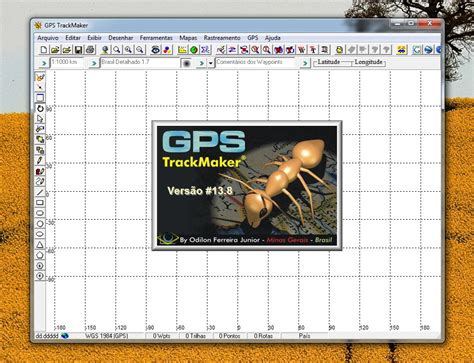Select the Triangle shape tool
474x363 pixels.
(x=40, y=244)
